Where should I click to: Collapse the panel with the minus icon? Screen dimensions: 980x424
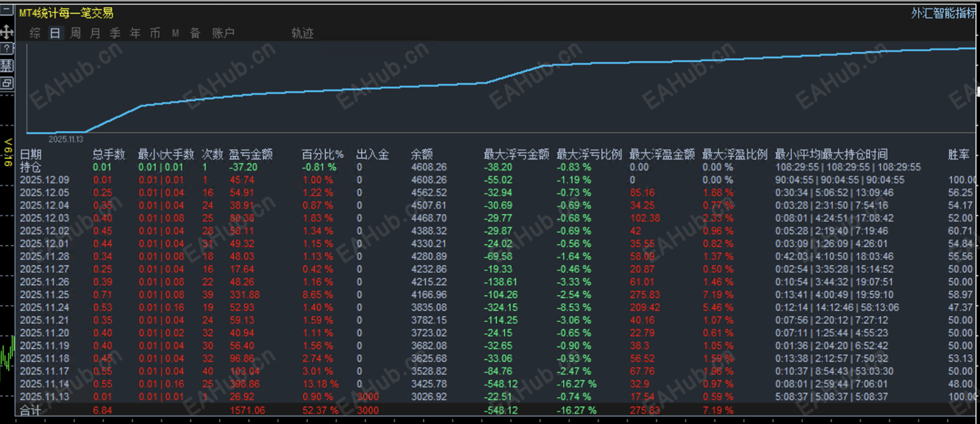[7, 10]
